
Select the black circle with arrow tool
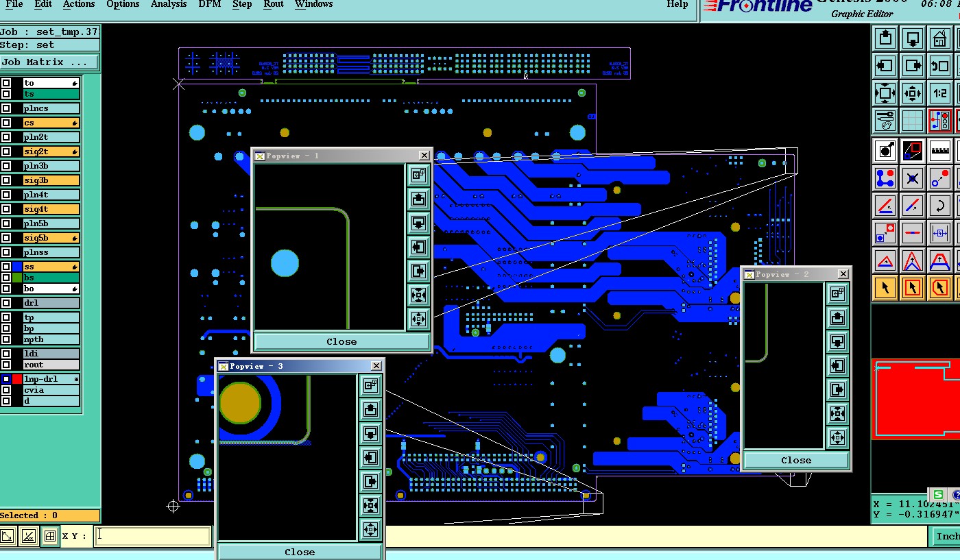pyautogui.click(x=885, y=150)
